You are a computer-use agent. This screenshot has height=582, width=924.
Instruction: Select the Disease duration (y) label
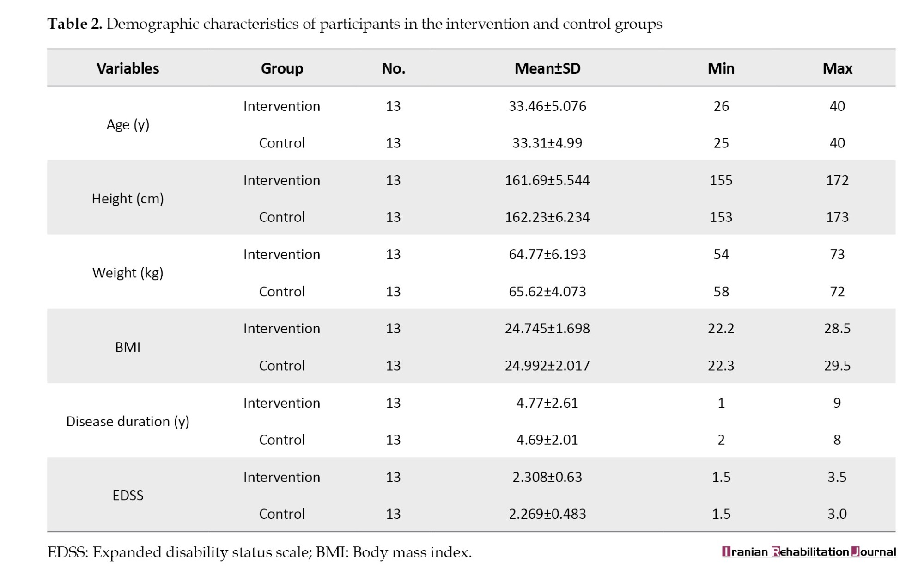pyautogui.click(x=128, y=421)
